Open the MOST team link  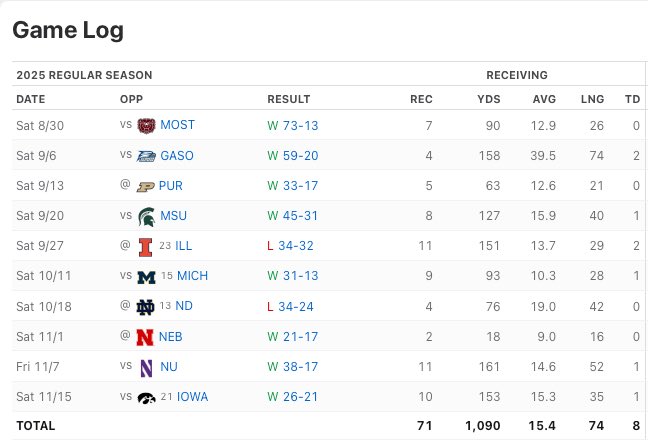click(x=177, y=125)
